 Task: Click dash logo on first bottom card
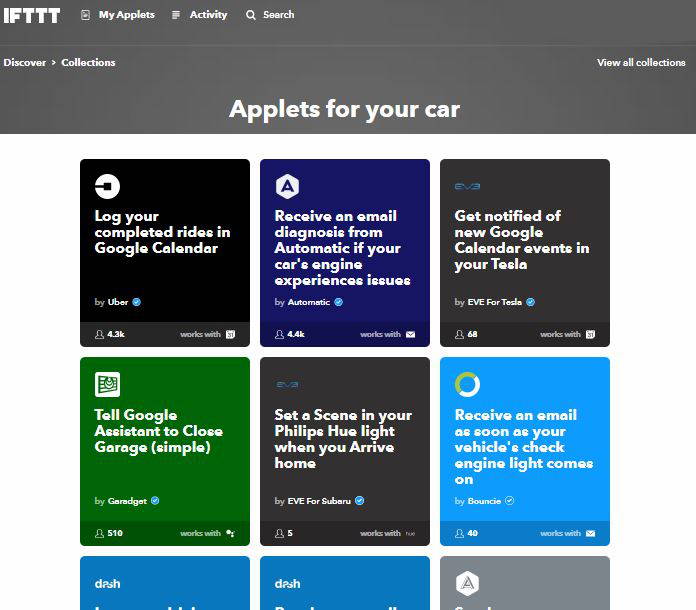pyautogui.click(x=107, y=583)
